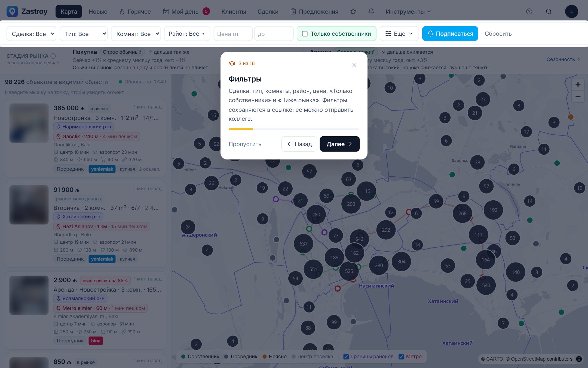Viewport: 588px width, 368px height.
Task: Click the 292 cluster marker on map
Action: click(386, 230)
